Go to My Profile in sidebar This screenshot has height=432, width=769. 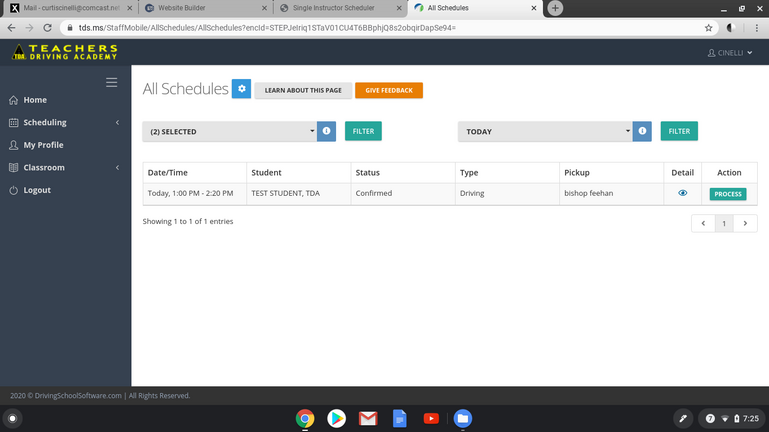pos(43,145)
